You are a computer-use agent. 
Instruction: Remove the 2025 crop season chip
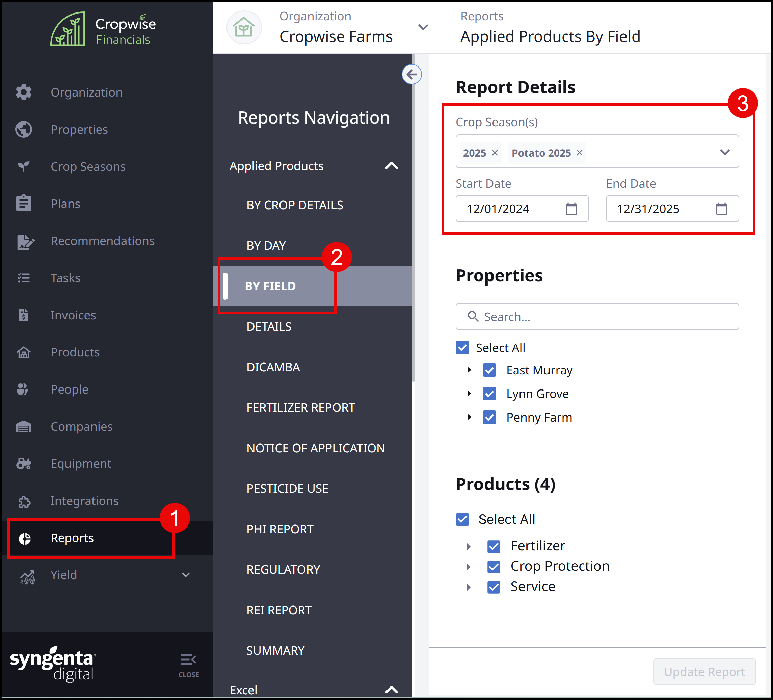pos(495,153)
